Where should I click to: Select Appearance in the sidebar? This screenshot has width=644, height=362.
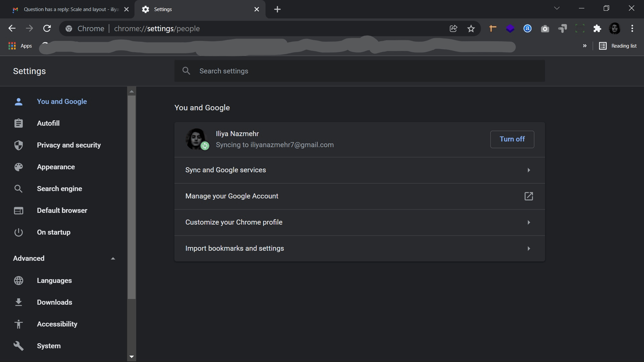point(56,167)
